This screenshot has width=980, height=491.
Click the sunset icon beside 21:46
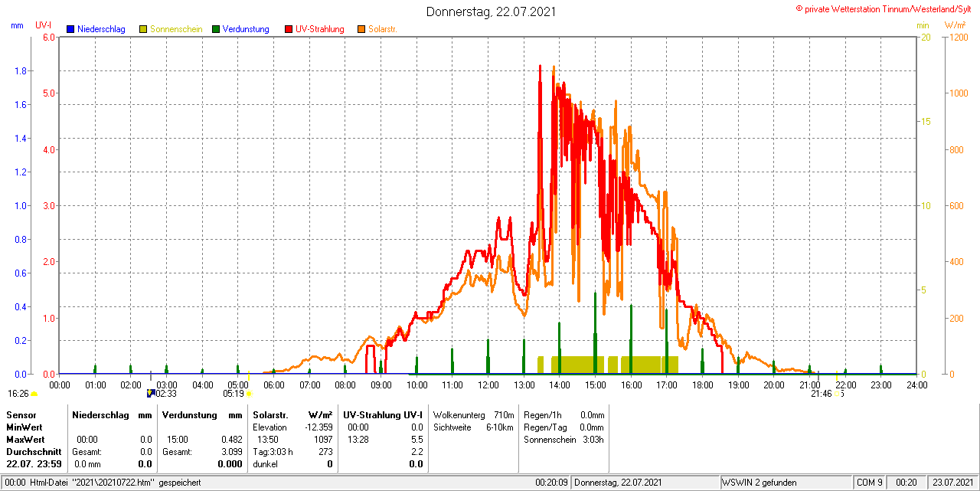pyautogui.click(x=838, y=394)
